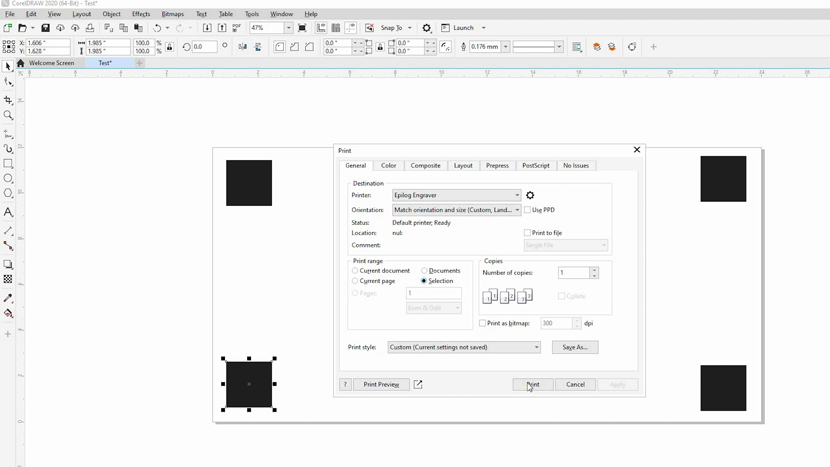Select the Ellipse tool in toolbox
This screenshot has width=830, height=467.
[x=9, y=178]
